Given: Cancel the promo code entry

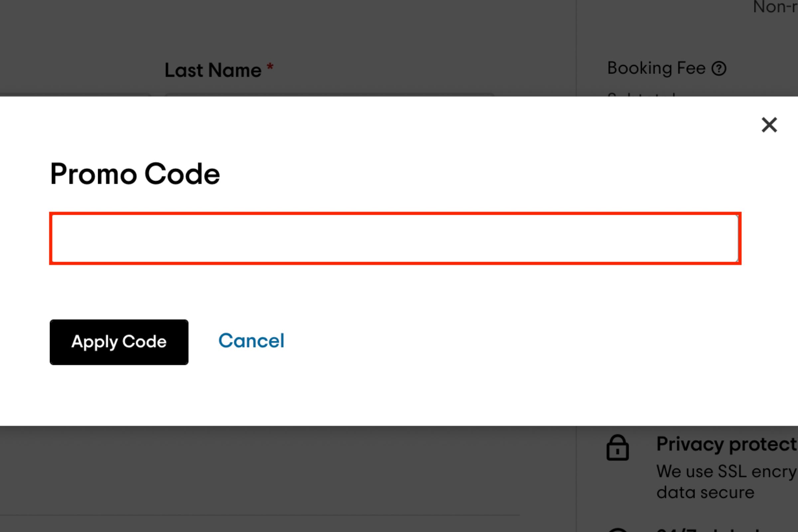Looking at the screenshot, I should pos(251,341).
